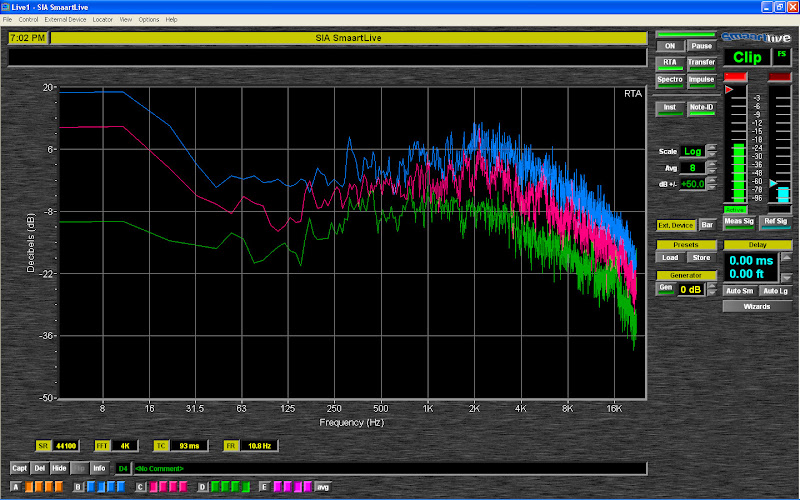Open the View menu
Image resolution: width=800 pixels, height=500 pixels.
pyautogui.click(x=126, y=19)
